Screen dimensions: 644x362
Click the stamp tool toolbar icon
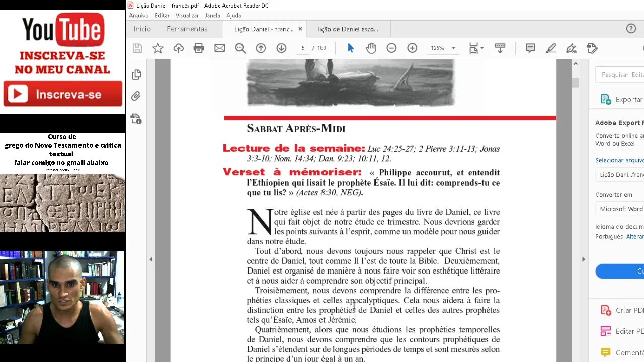[592, 48]
